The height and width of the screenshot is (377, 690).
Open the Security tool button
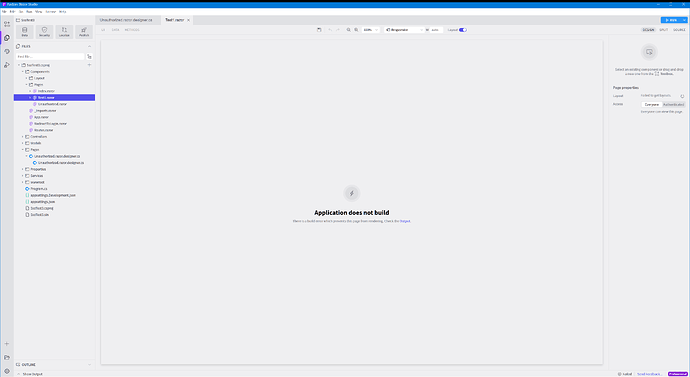point(44,32)
